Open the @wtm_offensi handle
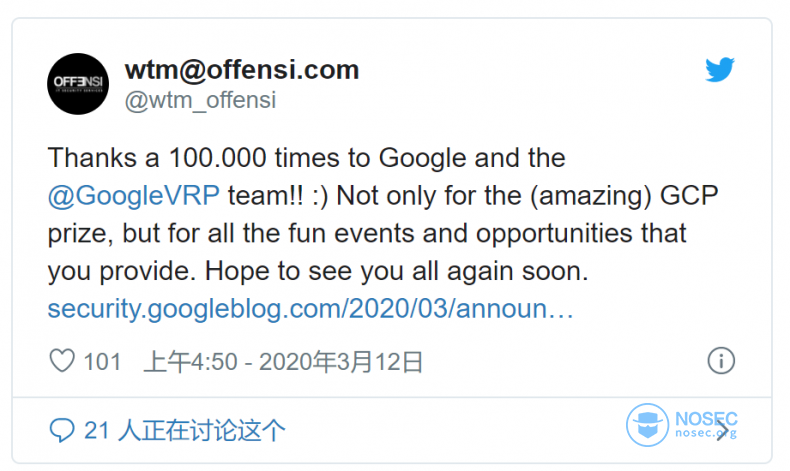790x471 pixels. pos(201,100)
